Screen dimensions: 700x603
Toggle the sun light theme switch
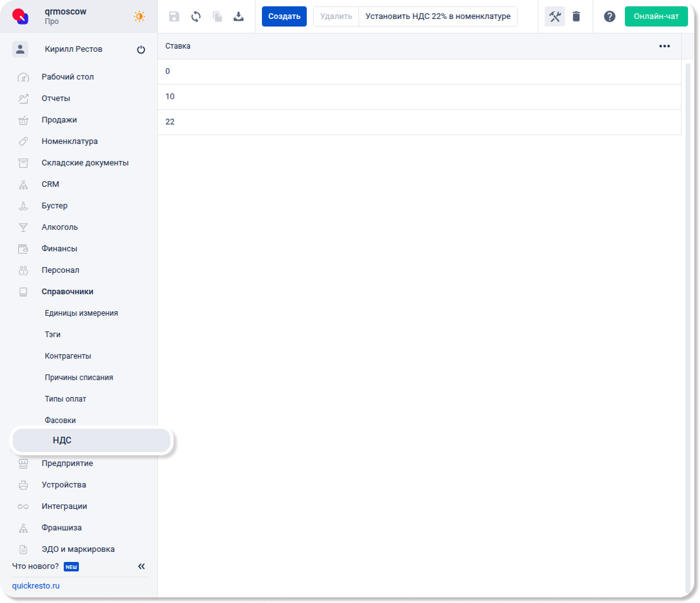coord(139,16)
